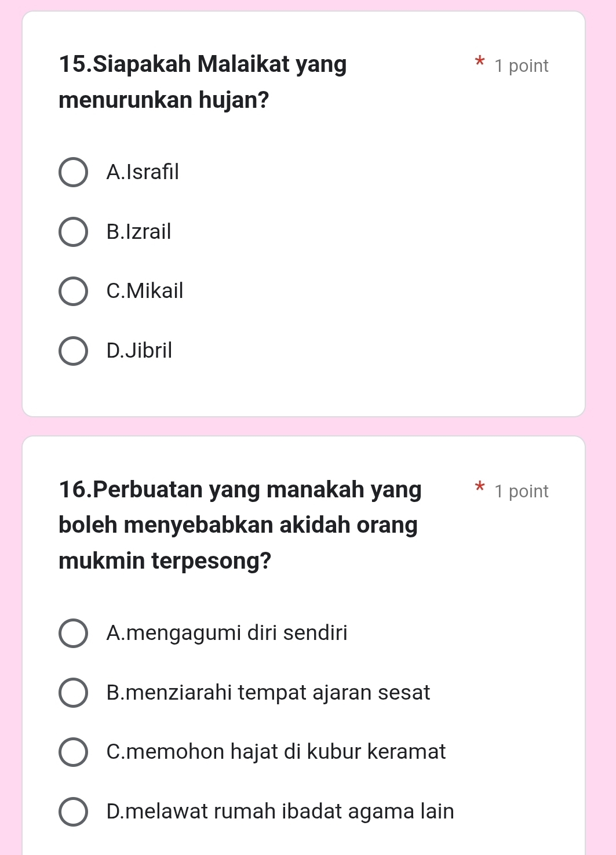Click the 'B.Izrail' answer label text
The image size is (616, 855).
[138, 232]
